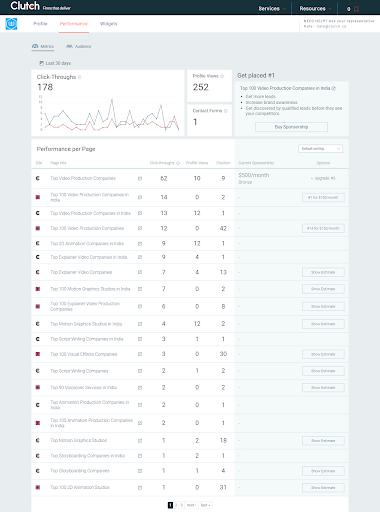This screenshot has width=380, height=512.
Task: Show Estimate for Top Explainer Video Companies
Action: tap(323, 272)
